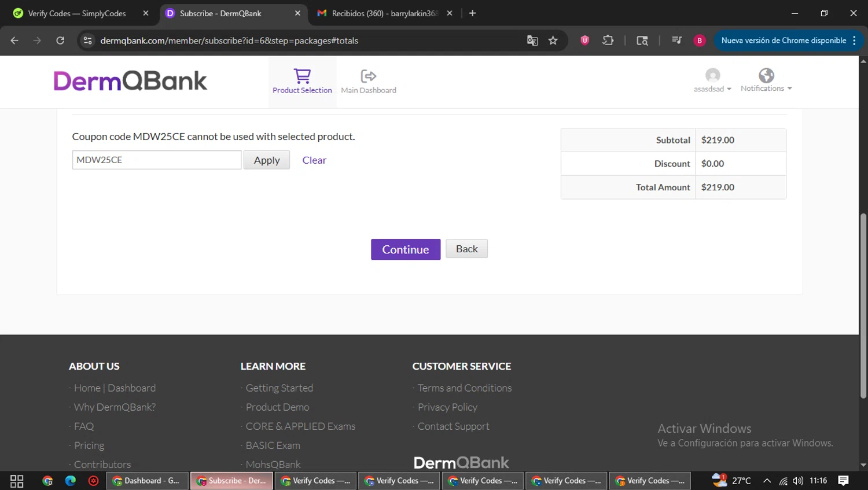Go Back to the previous step
Image resolution: width=868 pixels, height=490 pixels.
coord(467,249)
